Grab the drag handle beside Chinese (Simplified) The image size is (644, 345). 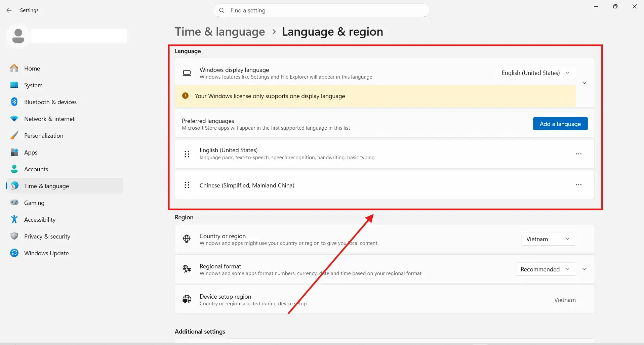click(x=187, y=185)
